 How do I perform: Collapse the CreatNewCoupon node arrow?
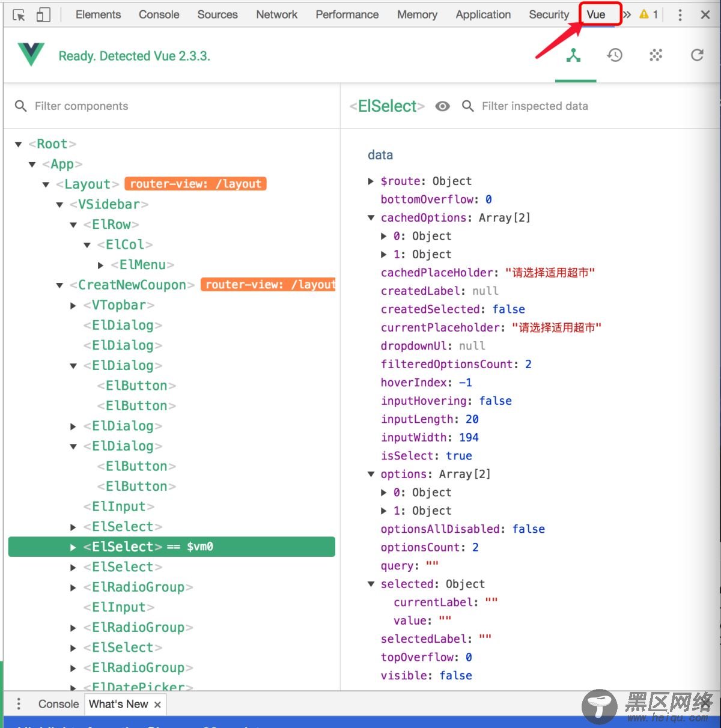tap(59, 285)
